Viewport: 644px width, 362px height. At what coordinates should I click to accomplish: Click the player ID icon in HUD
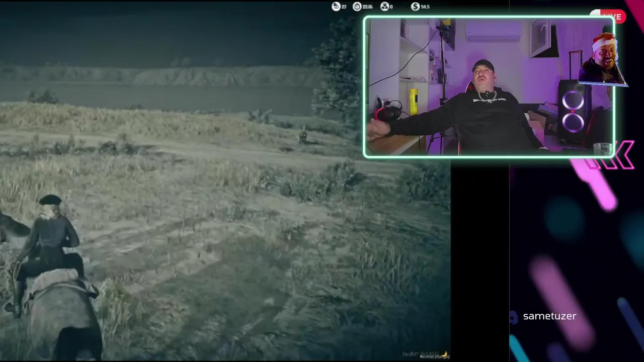[336, 6]
